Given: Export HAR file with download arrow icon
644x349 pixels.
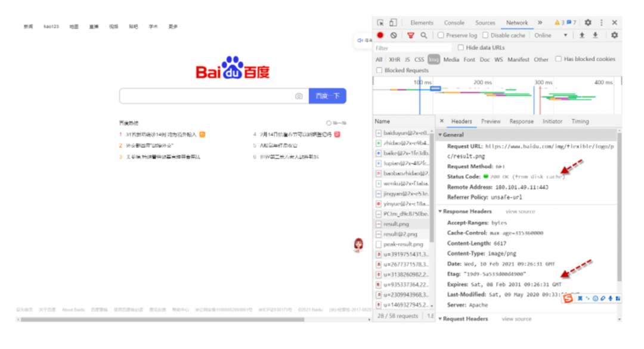Looking at the screenshot, I should 595,35.
